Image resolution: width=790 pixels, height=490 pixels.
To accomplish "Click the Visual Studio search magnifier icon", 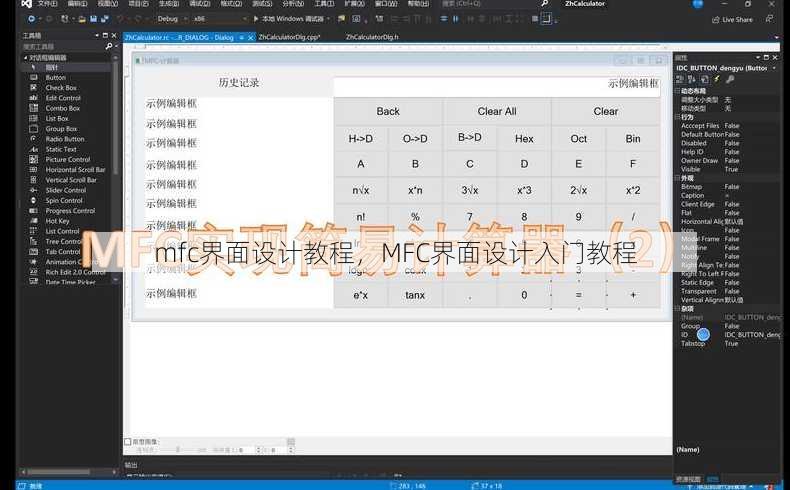I will (545, 4).
